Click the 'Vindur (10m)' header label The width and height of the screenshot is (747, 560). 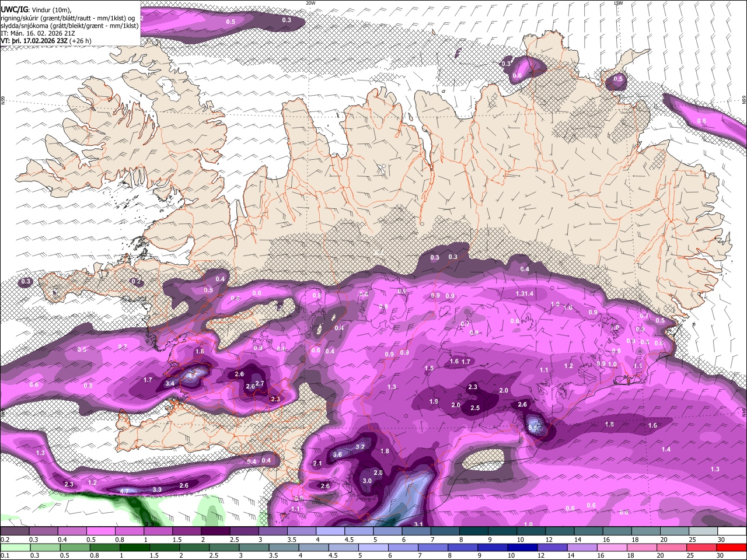50,9
